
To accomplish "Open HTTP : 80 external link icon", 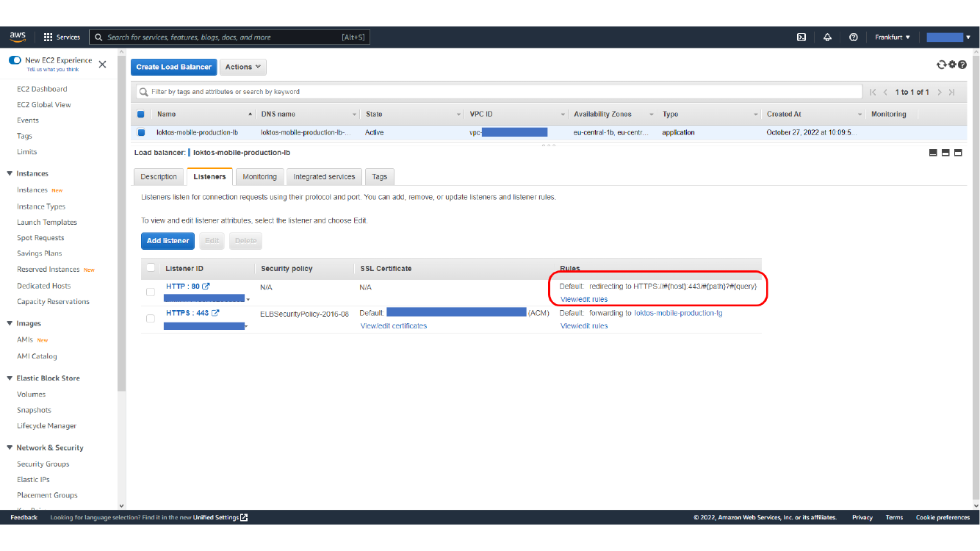I will coord(206,287).
